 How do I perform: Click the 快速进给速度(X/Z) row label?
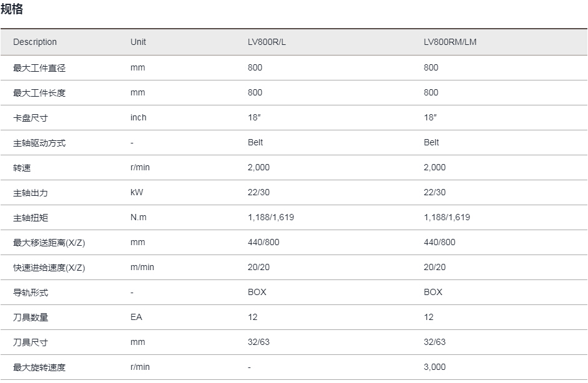(x=49, y=268)
